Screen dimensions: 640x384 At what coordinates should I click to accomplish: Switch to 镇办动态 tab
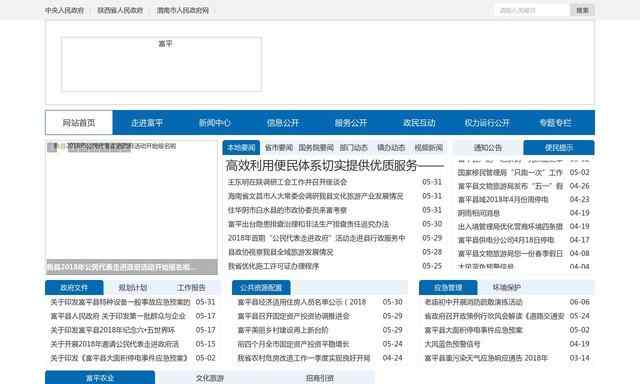391,148
